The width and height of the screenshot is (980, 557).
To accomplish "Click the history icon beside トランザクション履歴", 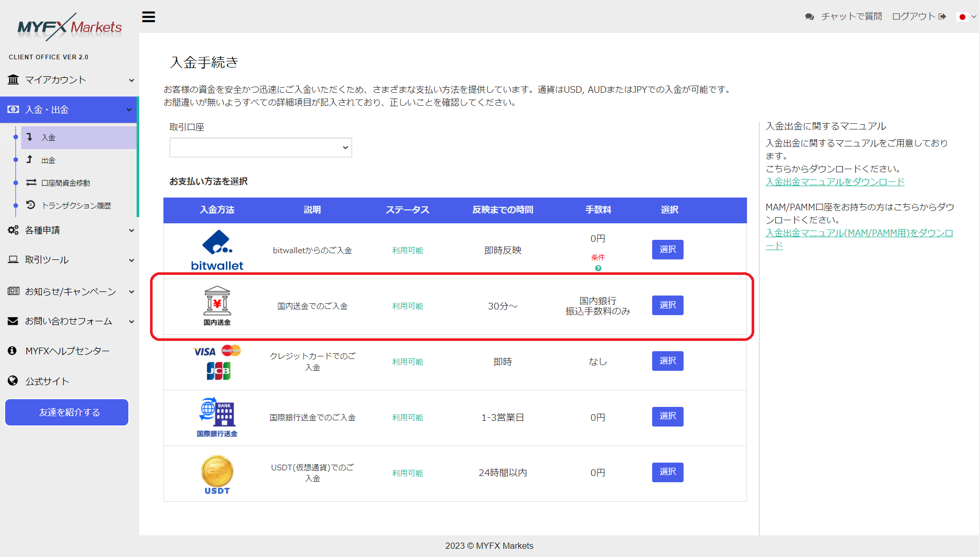I will (31, 205).
